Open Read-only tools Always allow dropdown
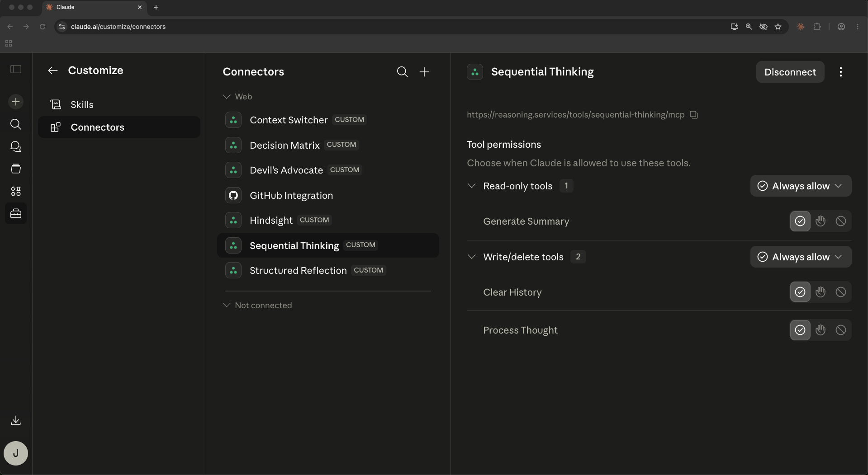This screenshot has height=475, width=868. pos(801,186)
